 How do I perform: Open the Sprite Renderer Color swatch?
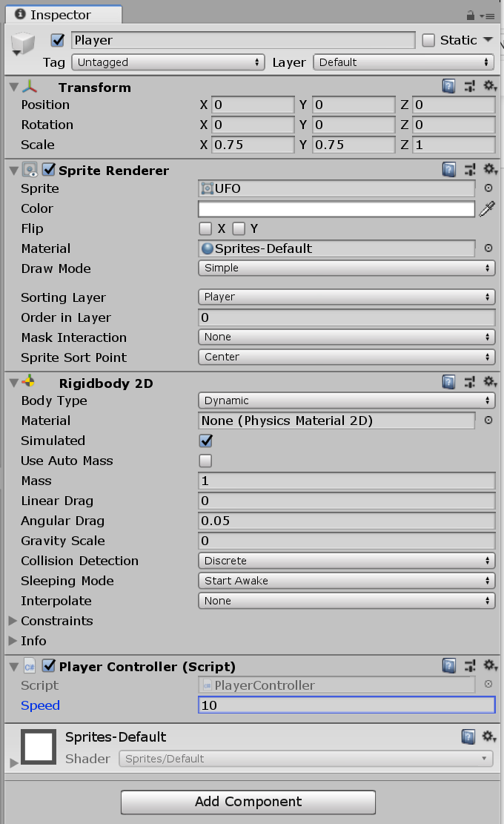coord(336,208)
